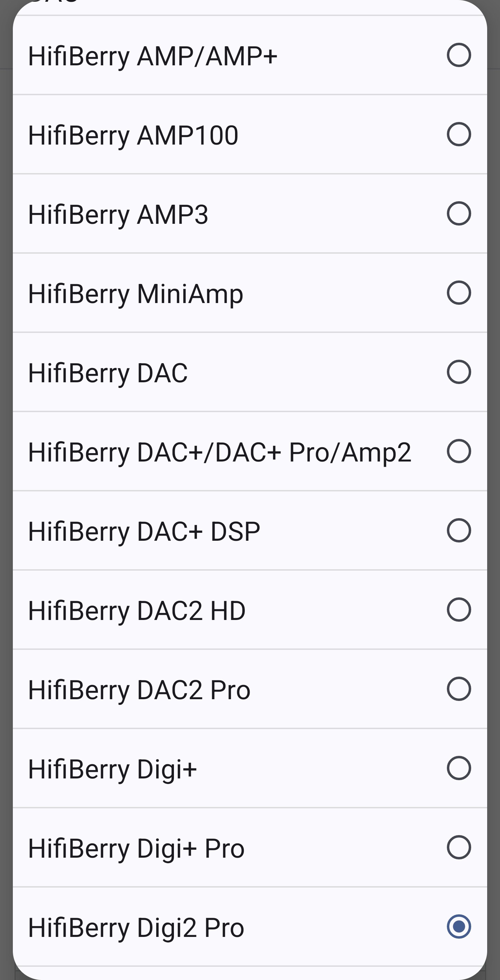Tap the HifiBerry DAC label text
Screen dimensions: 500x980
point(108,374)
